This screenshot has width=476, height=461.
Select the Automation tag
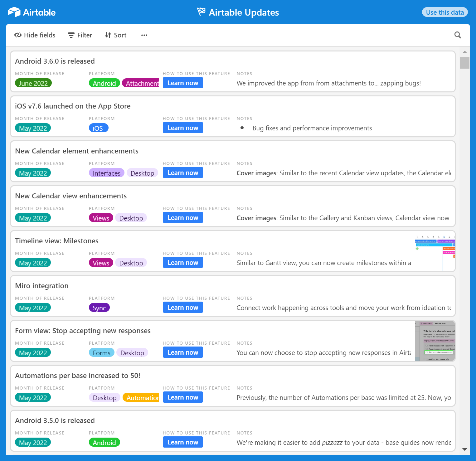141,398
